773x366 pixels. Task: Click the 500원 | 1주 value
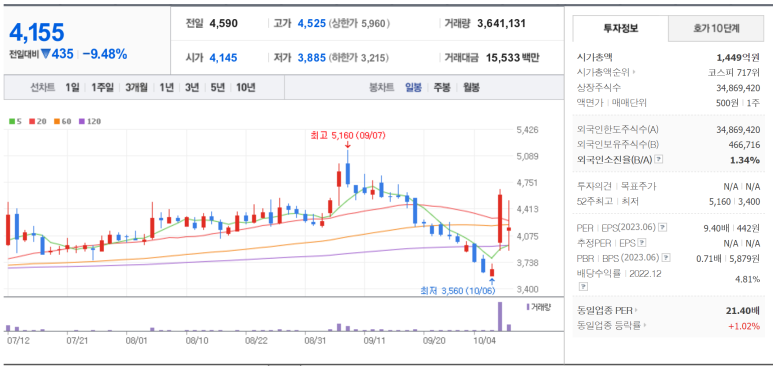(x=738, y=103)
